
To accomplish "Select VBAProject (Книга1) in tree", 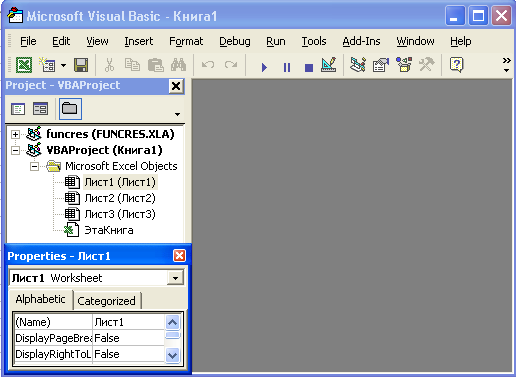I will point(104,150).
